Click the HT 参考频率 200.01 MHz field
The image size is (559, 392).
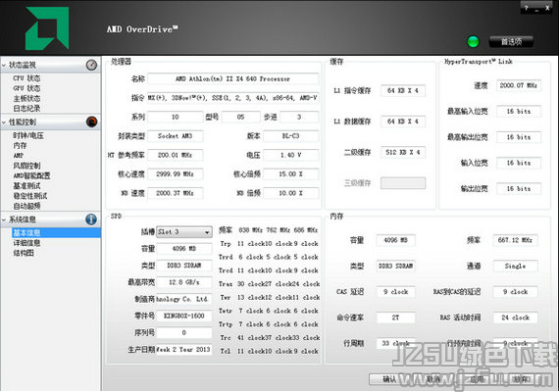[x=176, y=155]
